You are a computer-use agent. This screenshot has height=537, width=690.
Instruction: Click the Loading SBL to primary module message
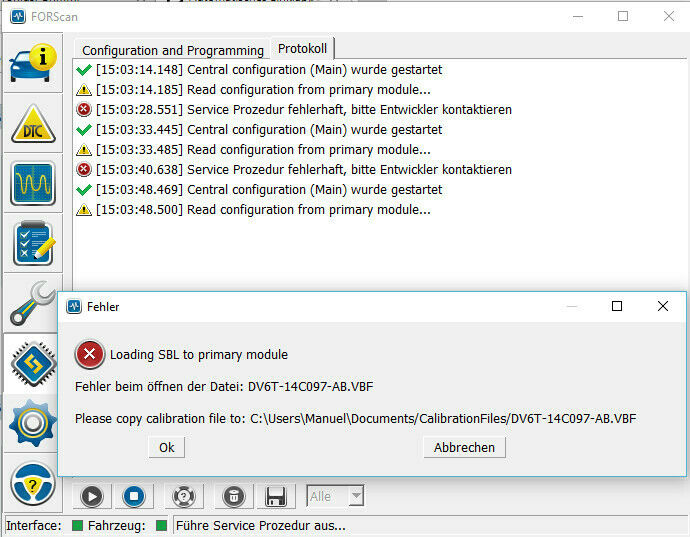coord(199,354)
